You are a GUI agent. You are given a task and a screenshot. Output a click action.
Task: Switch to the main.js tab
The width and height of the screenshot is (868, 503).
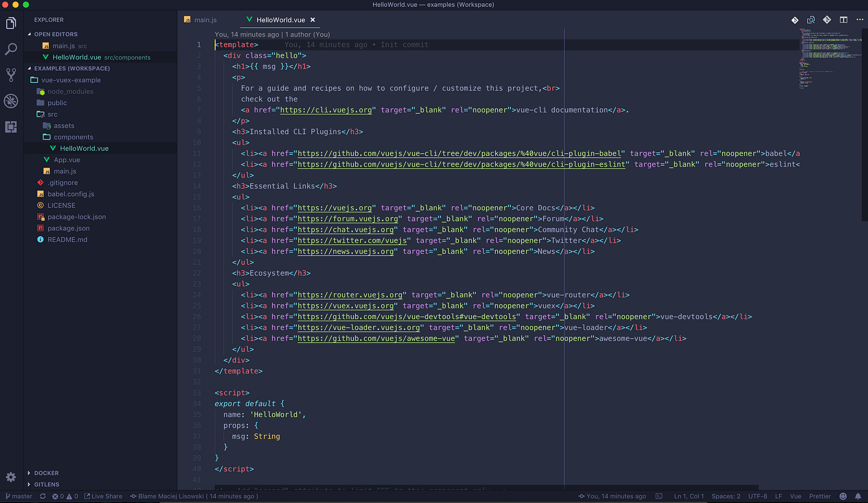201,20
